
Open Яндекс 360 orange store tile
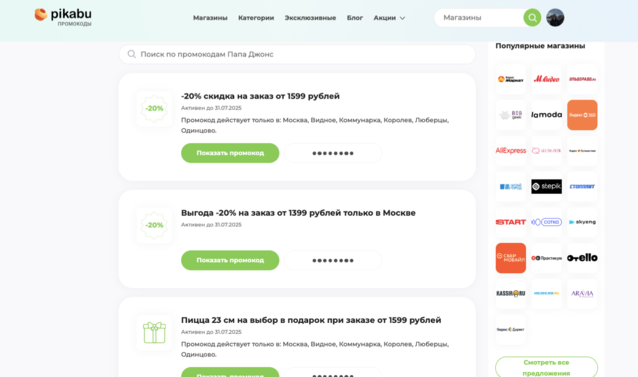coord(582,115)
